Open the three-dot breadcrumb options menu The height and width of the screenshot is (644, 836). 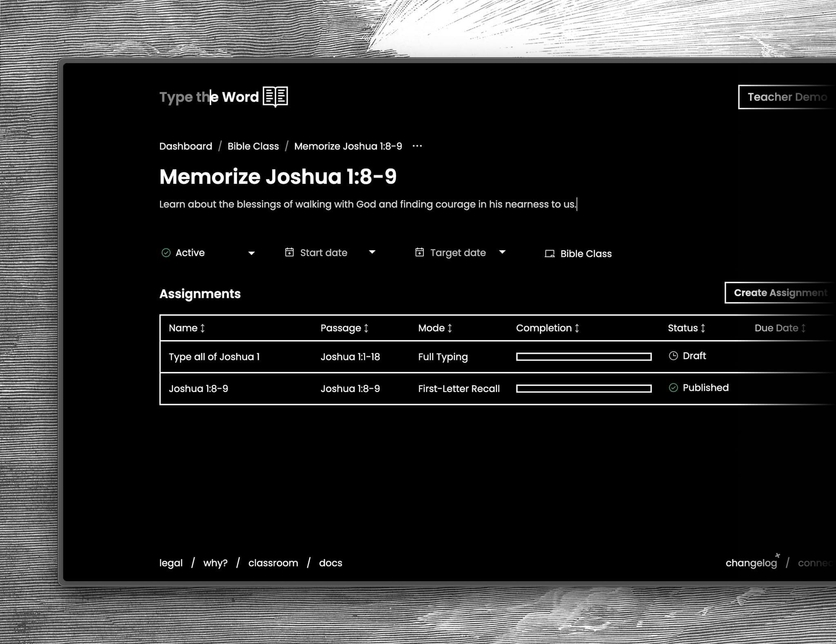coord(417,146)
